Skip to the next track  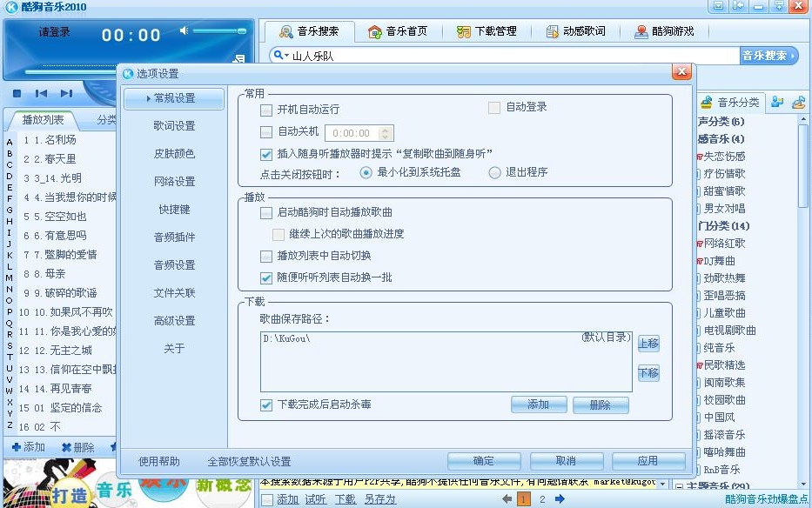coord(66,93)
